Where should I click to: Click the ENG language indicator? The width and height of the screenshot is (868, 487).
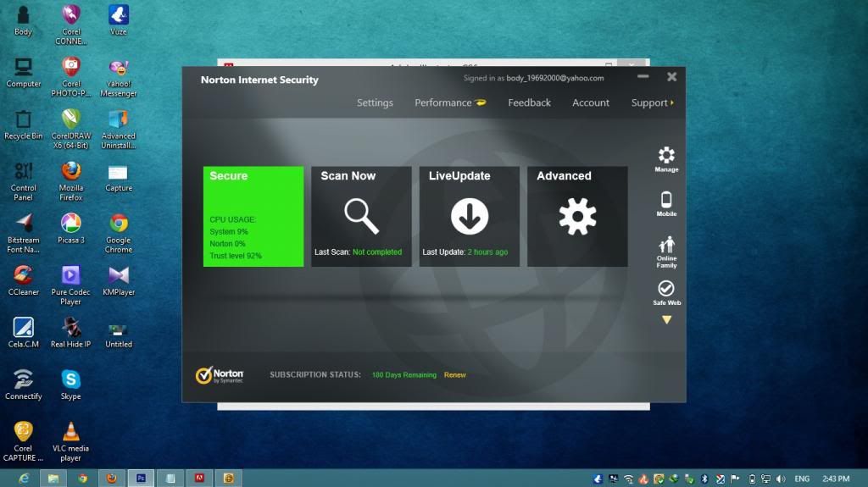click(802, 479)
